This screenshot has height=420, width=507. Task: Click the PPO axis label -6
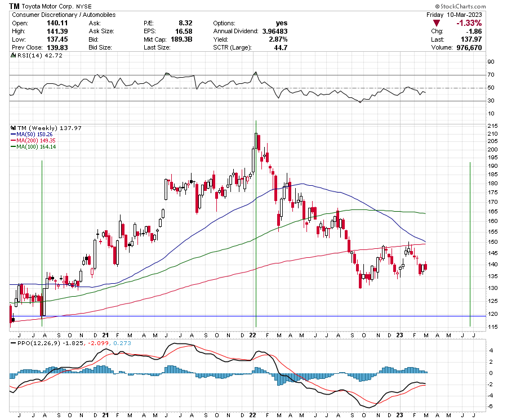pos(490,406)
